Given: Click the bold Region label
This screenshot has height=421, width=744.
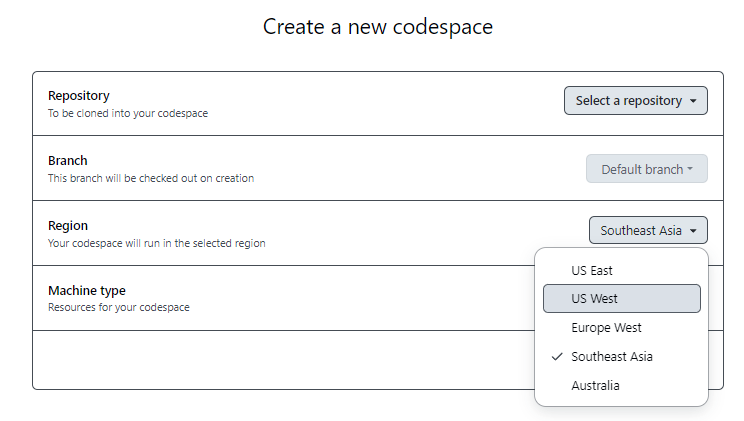Looking at the screenshot, I should (68, 226).
